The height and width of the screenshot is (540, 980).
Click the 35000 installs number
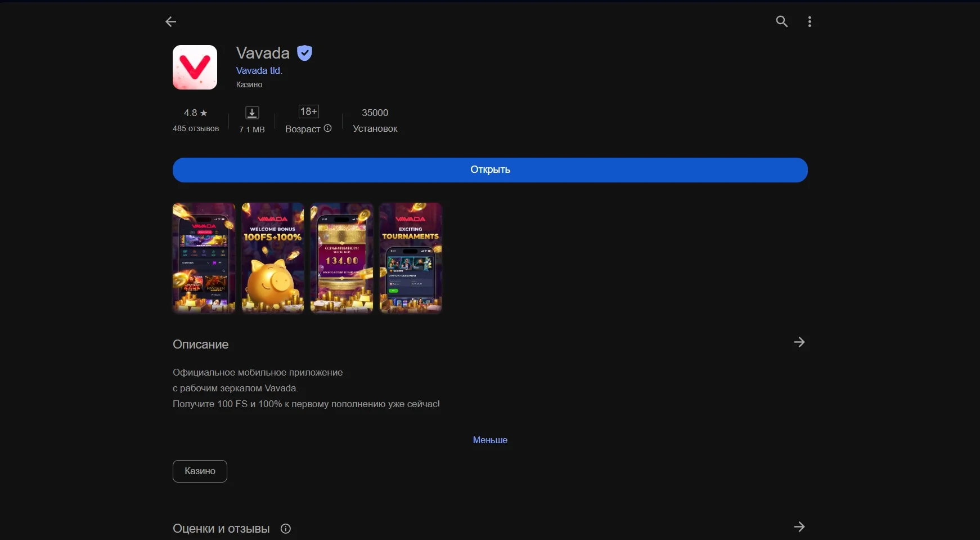(x=375, y=113)
